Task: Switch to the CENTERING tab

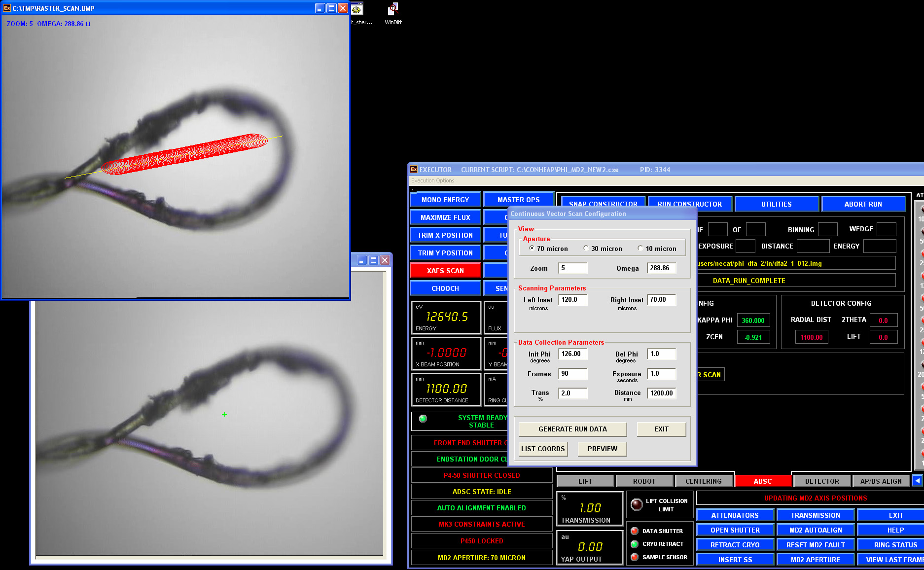Action: click(703, 481)
